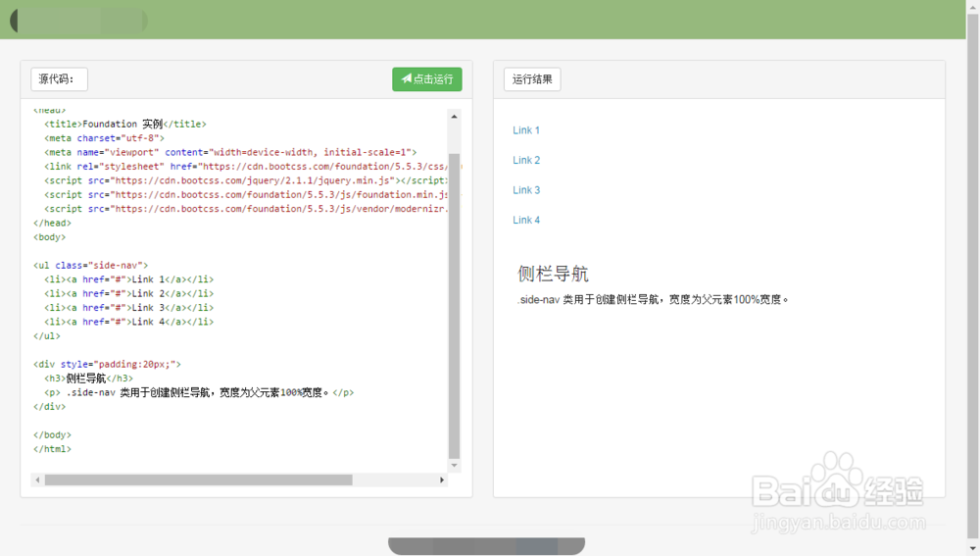
Task: Click the div style padding line
Action: [x=107, y=364]
